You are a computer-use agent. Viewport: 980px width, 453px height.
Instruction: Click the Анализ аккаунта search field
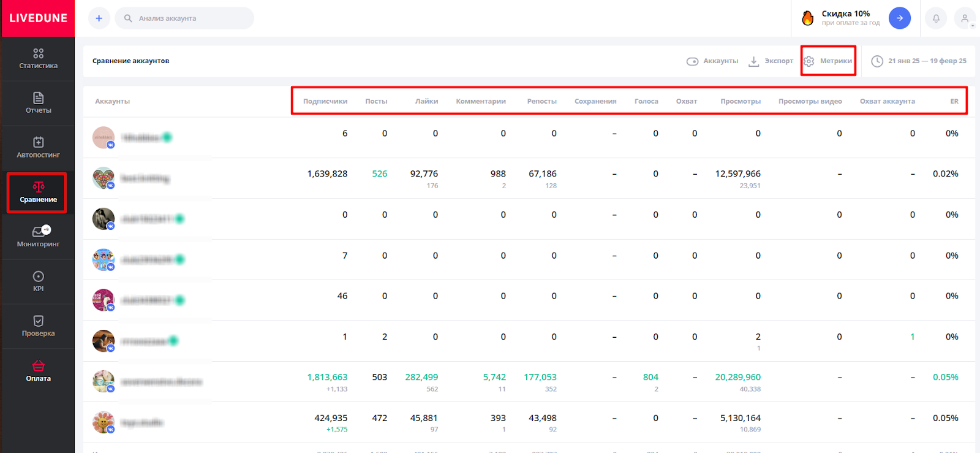point(184,18)
